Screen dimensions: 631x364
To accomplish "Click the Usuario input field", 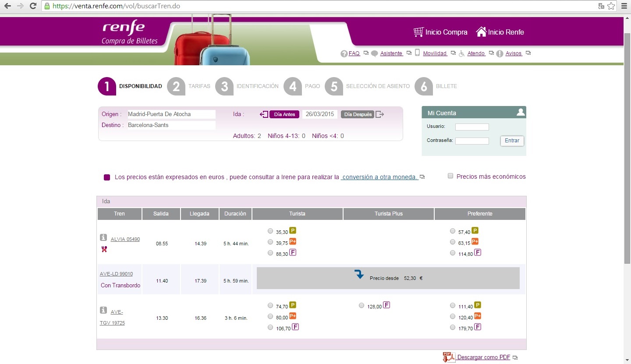I will click(x=472, y=127).
